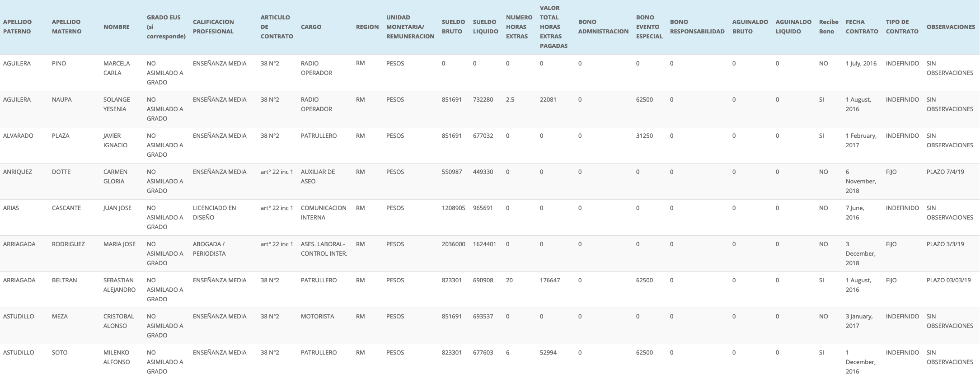Click COMUNICACION INTERNA job cell
The image size is (980, 374).
point(324,213)
